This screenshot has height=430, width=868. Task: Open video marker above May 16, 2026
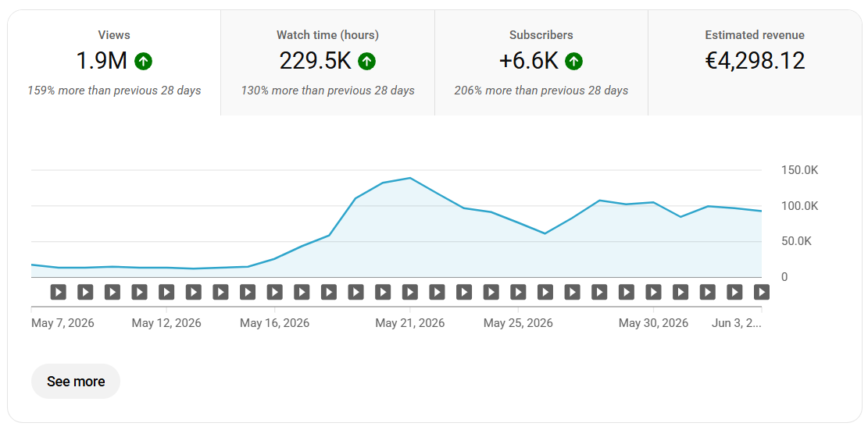(x=274, y=292)
